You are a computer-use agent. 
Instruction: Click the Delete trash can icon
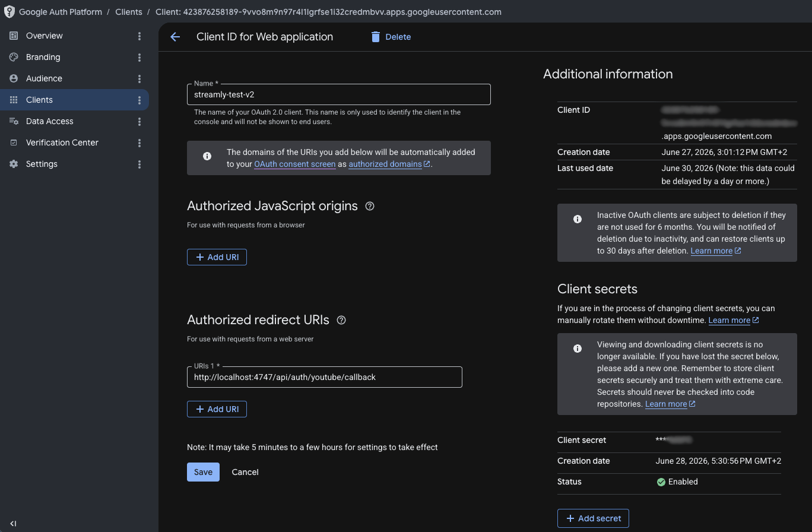click(375, 37)
